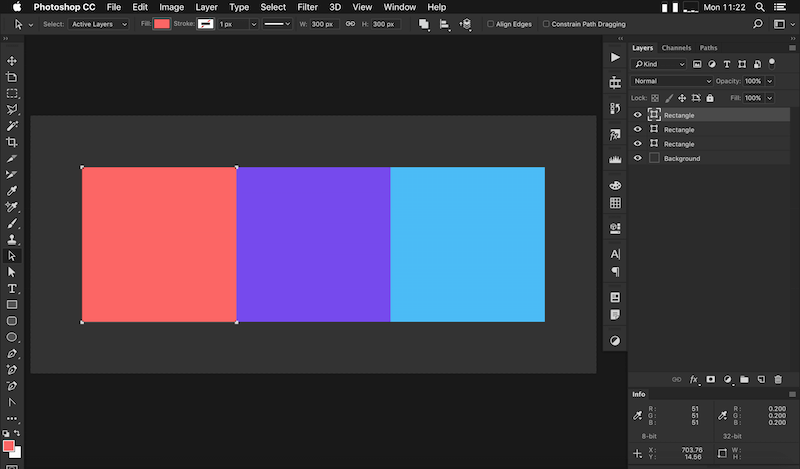This screenshot has height=469, width=800.
Task: Open the Normal blend mode dropdown
Action: [x=672, y=81]
